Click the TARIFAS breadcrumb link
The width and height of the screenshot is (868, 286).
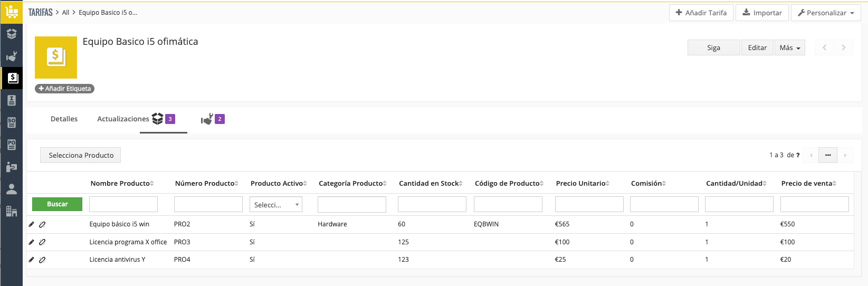click(40, 13)
